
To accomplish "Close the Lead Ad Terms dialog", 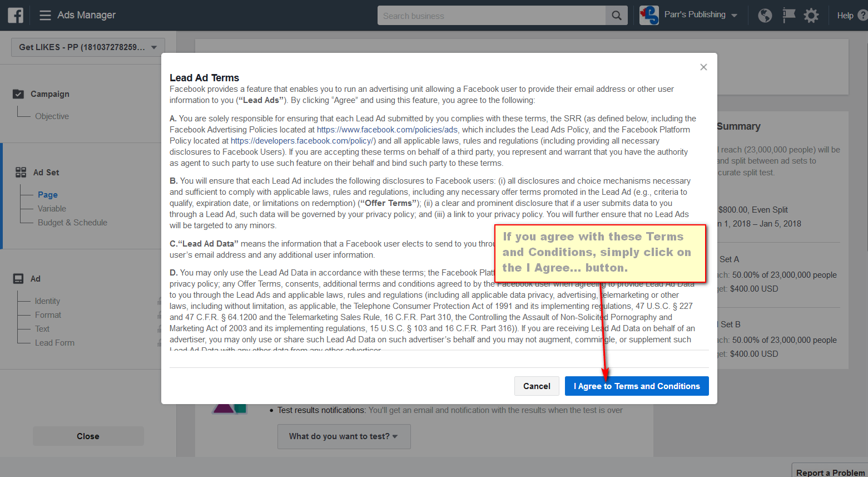I will pos(703,67).
